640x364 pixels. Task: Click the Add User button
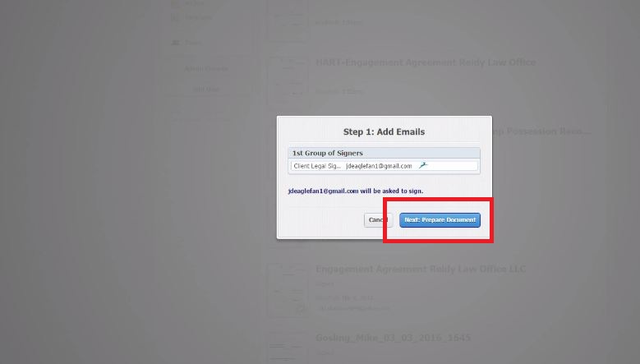coord(206,89)
